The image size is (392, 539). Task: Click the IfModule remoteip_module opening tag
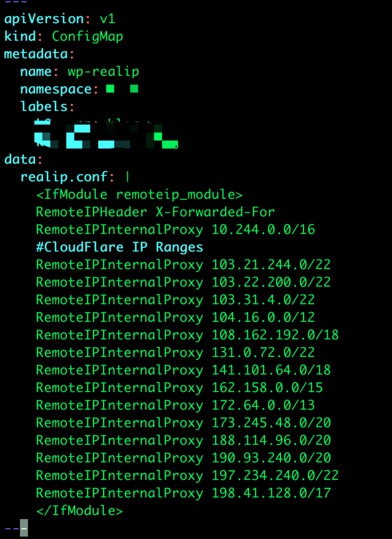(139, 195)
